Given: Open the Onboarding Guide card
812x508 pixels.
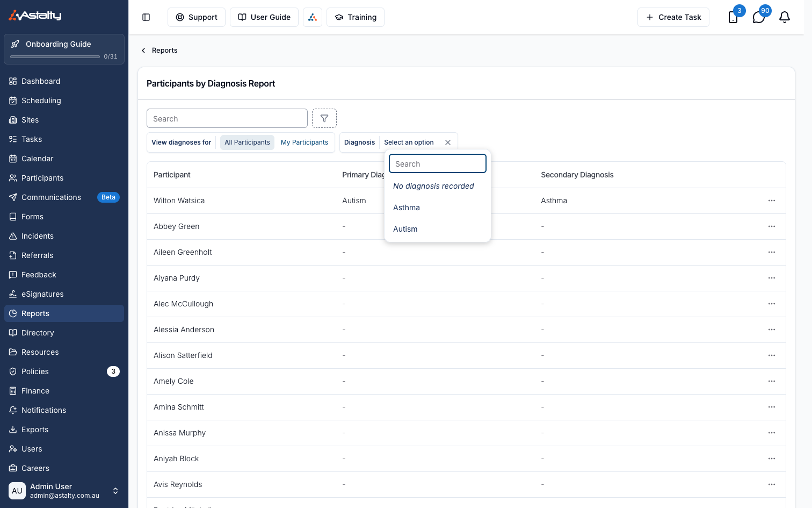Looking at the screenshot, I should point(64,49).
